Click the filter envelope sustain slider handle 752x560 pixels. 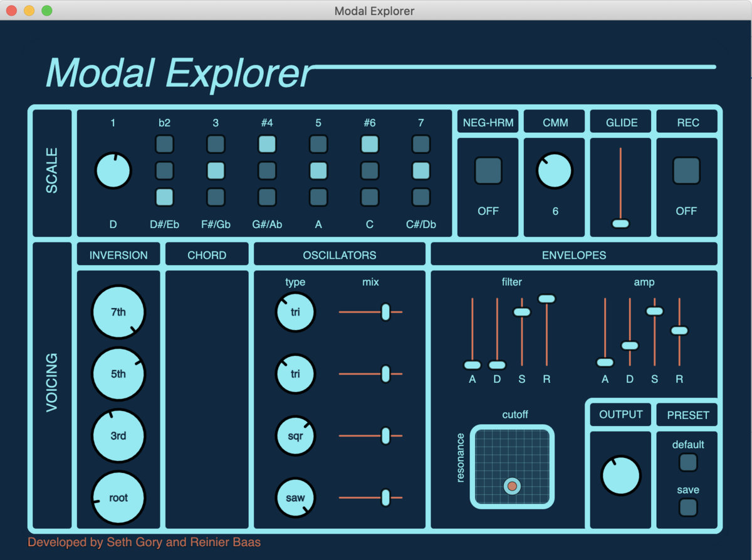click(x=522, y=312)
